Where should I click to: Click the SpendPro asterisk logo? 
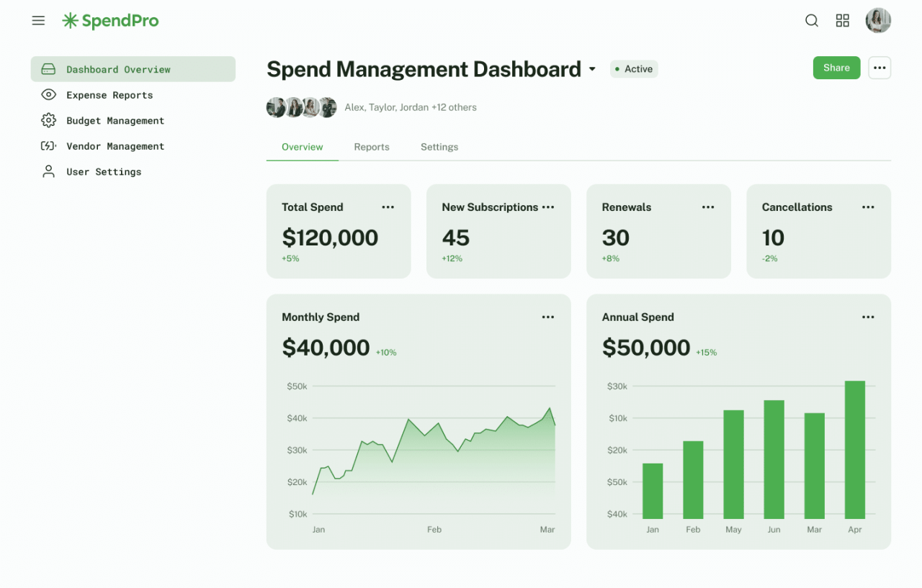coord(70,20)
